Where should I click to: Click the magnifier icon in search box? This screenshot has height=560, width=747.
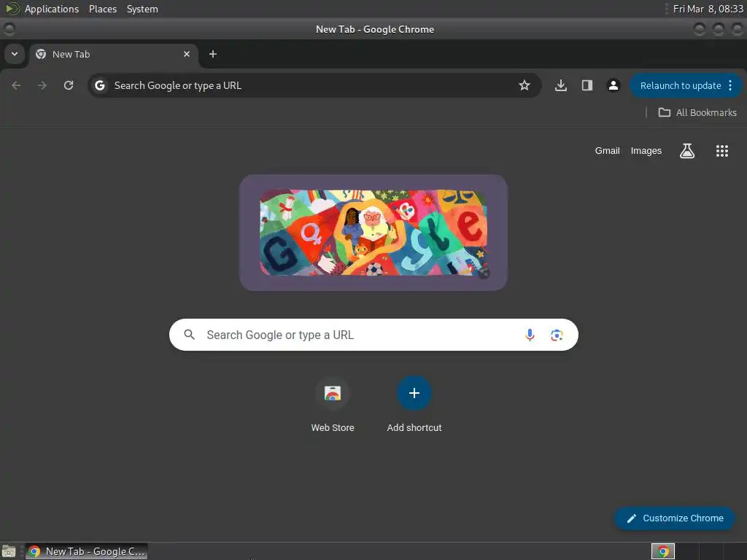tap(190, 335)
